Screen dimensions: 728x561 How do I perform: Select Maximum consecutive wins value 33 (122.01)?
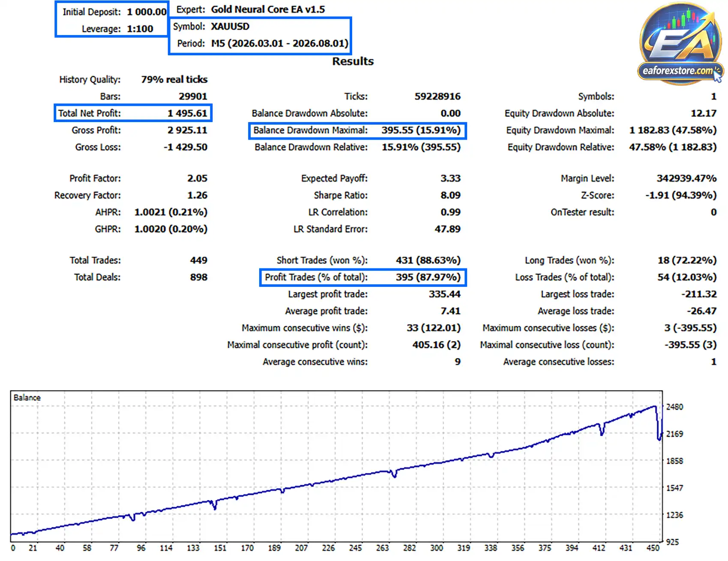(x=434, y=328)
